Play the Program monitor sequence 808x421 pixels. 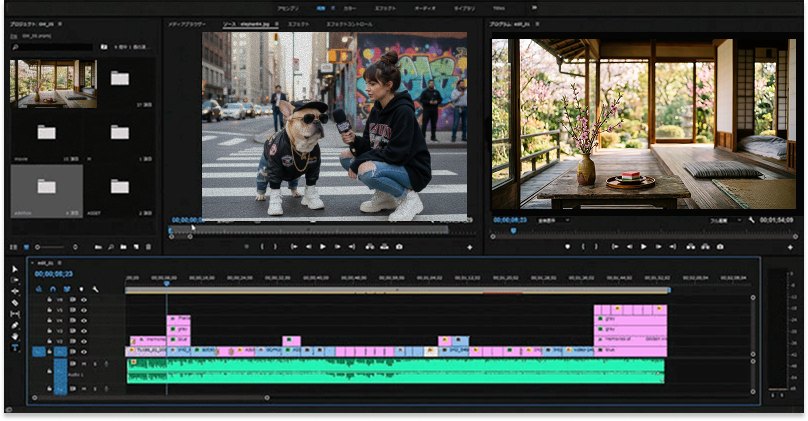pyautogui.click(x=644, y=247)
